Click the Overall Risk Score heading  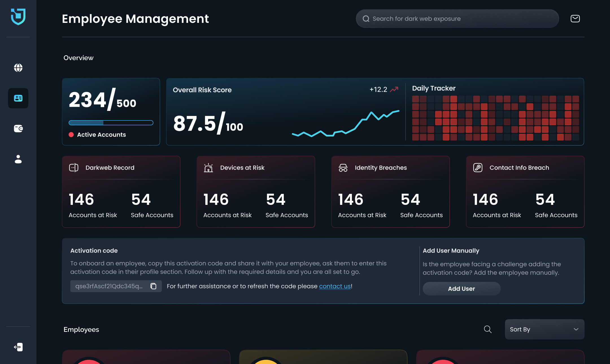202,90
